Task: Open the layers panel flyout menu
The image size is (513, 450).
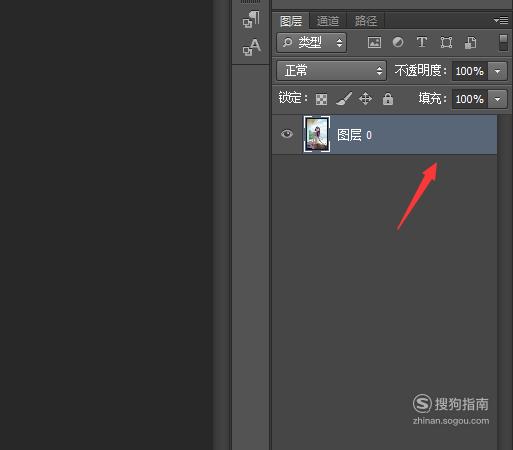Action: point(501,21)
